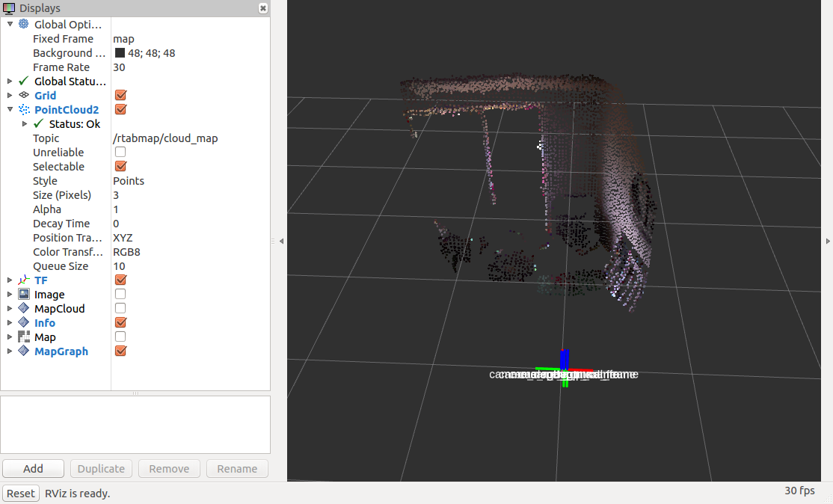Enable the MapCloud display checkbox
The width and height of the screenshot is (833, 504).
click(x=120, y=309)
